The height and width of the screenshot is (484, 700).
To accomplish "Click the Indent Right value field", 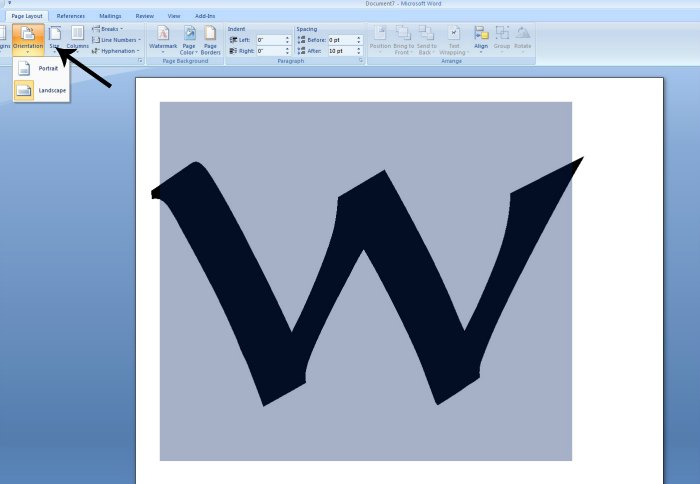I will tap(270, 51).
